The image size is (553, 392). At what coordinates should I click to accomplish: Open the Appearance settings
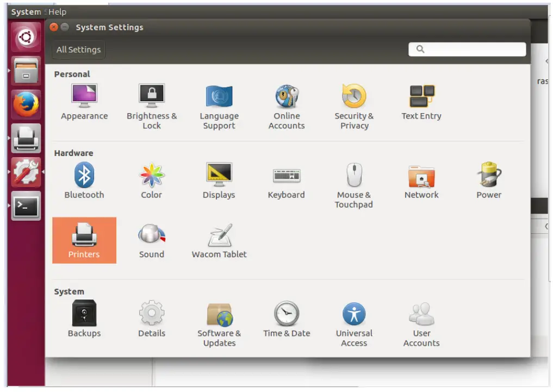[84, 102]
